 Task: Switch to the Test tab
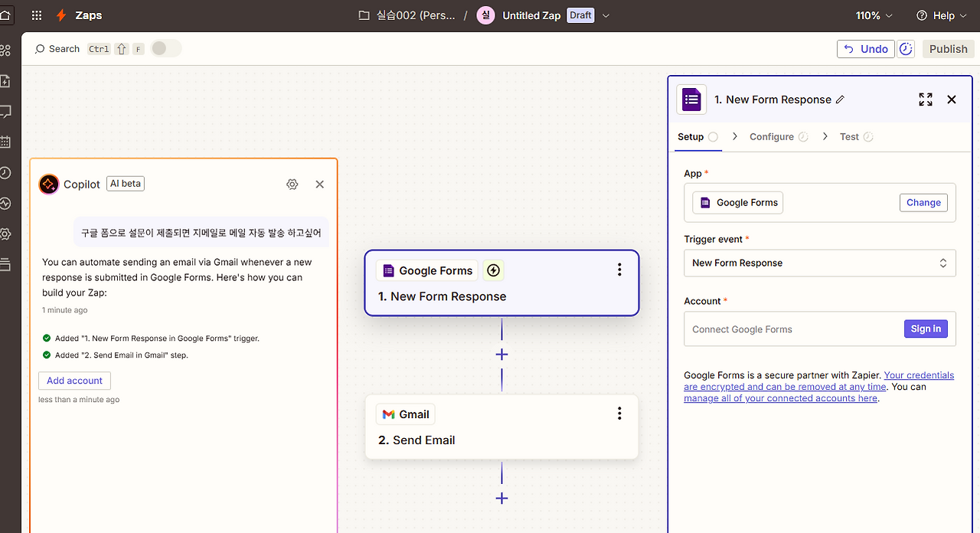coord(856,137)
